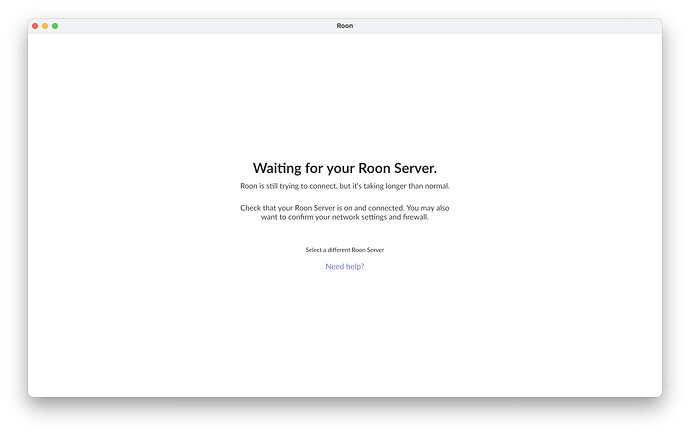
Task: Click the 'Roon is still trying to connect' message
Action: coord(345,186)
